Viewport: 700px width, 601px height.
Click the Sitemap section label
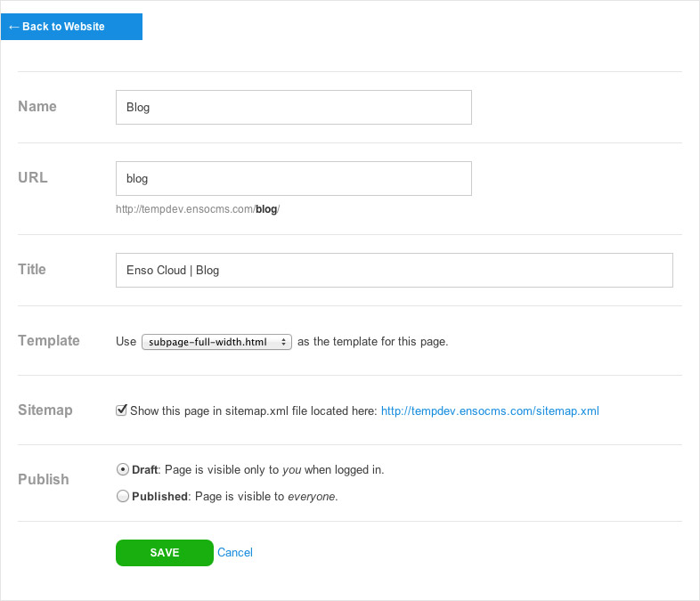tap(45, 410)
